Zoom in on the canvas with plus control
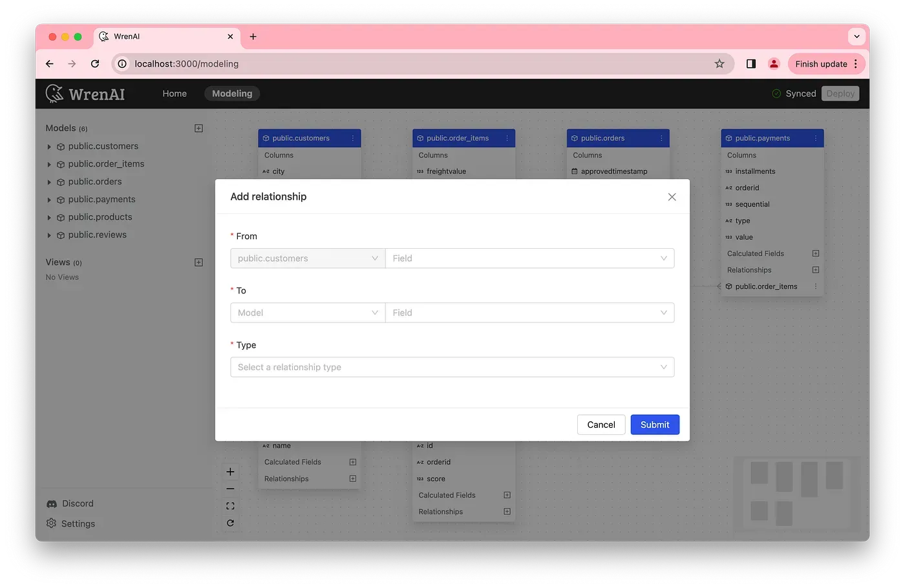The image size is (905, 588). (x=230, y=472)
